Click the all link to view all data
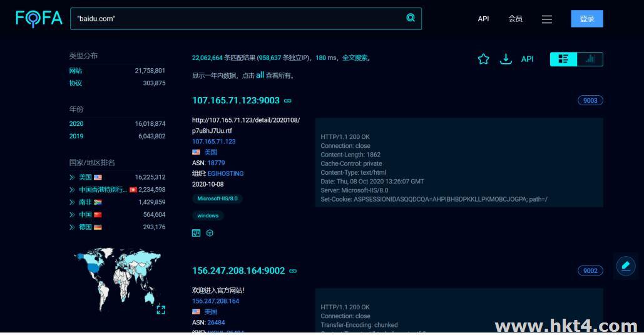 click(260, 75)
